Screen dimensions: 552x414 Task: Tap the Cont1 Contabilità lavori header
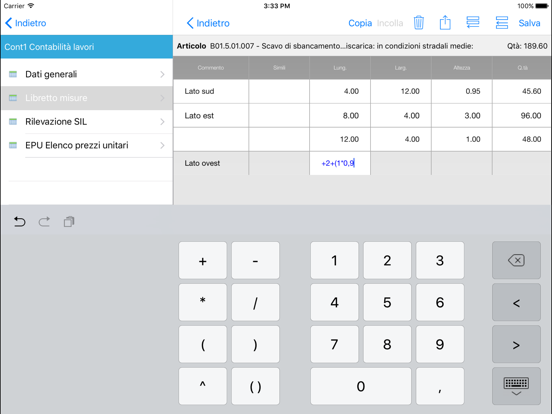click(87, 47)
